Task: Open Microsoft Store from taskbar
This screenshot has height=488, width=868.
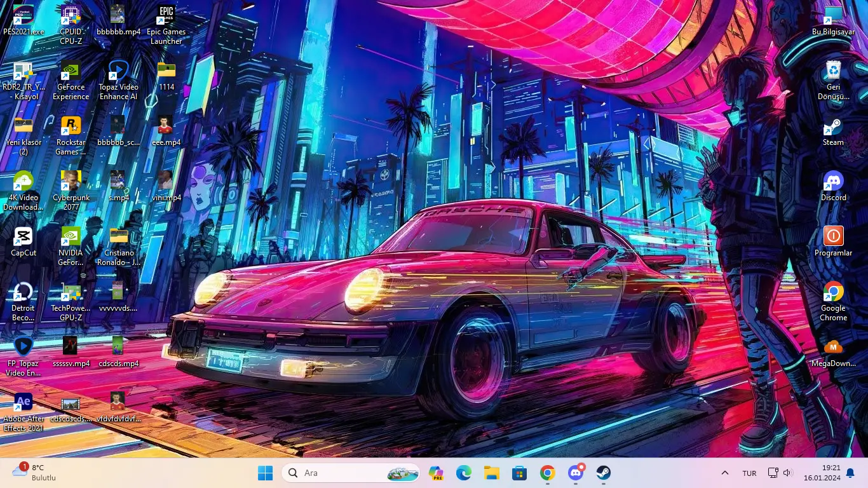Action: [519, 473]
